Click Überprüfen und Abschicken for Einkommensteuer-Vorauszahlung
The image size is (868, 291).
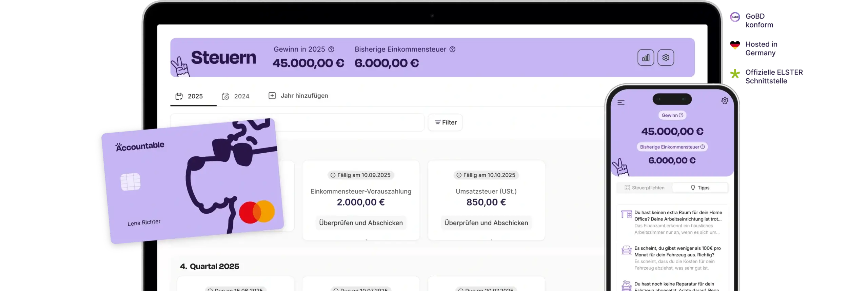(361, 223)
